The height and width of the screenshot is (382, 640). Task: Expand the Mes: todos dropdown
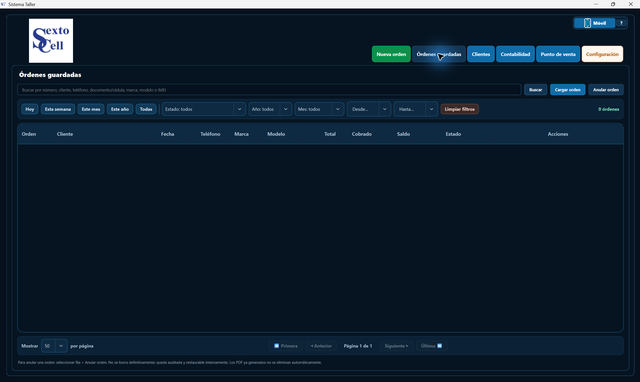point(319,109)
